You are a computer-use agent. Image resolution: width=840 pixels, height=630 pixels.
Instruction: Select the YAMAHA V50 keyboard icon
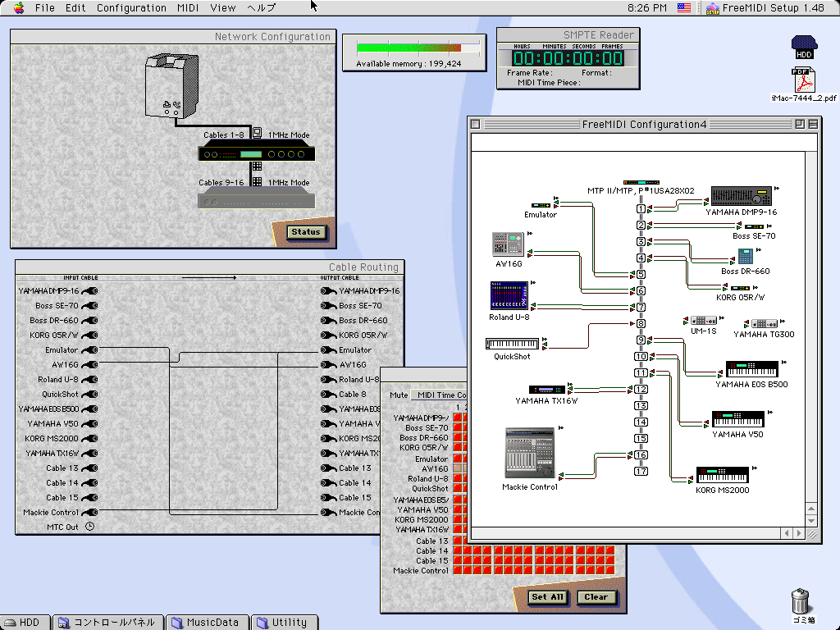click(737, 419)
